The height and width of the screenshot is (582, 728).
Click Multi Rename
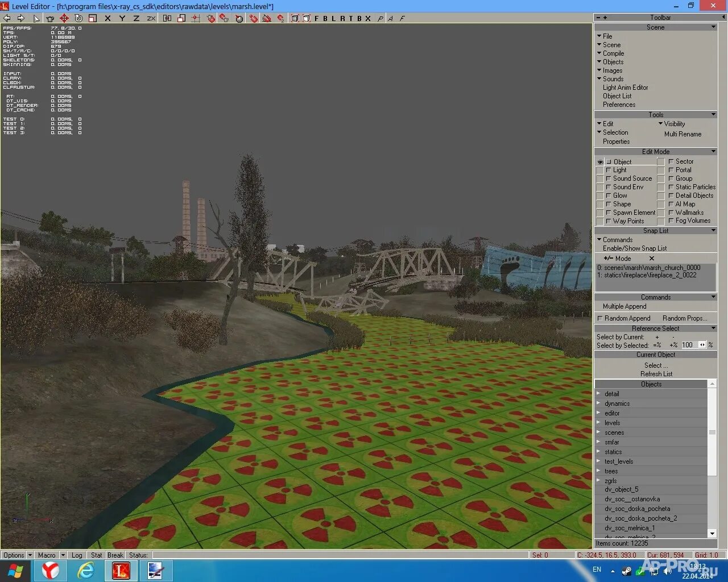coord(683,134)
